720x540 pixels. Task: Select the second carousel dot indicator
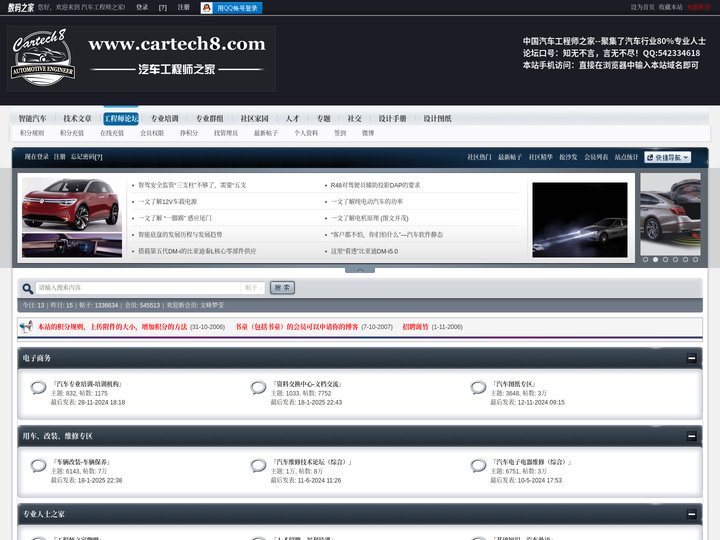(x=656, y=259)
